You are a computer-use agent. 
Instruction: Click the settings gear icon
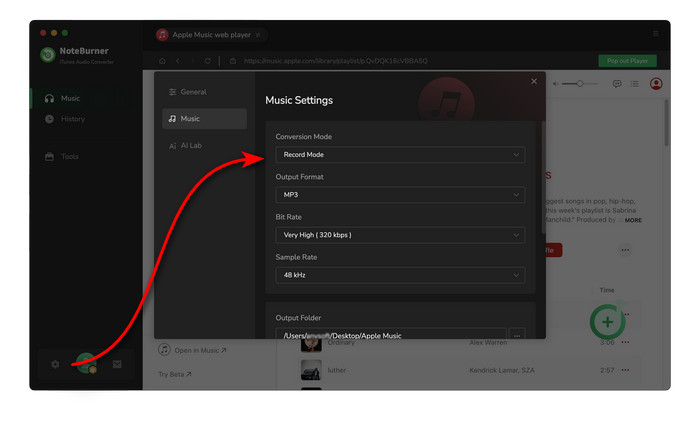click(55, 364)
